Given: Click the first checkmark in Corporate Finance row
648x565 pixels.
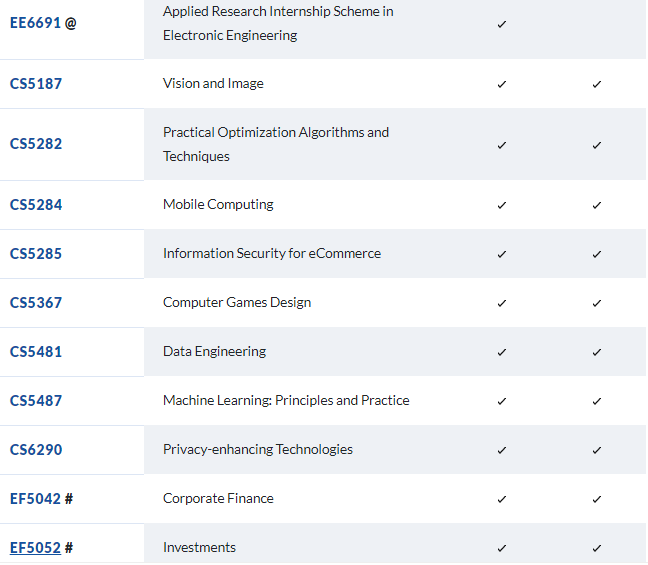Looking at the screenshot, I should click(502, 499).
